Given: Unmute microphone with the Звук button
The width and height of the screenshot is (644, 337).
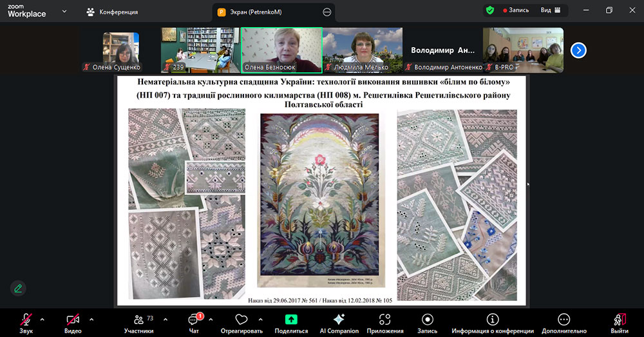Looking at the screenshot, I should coord(26,320).
